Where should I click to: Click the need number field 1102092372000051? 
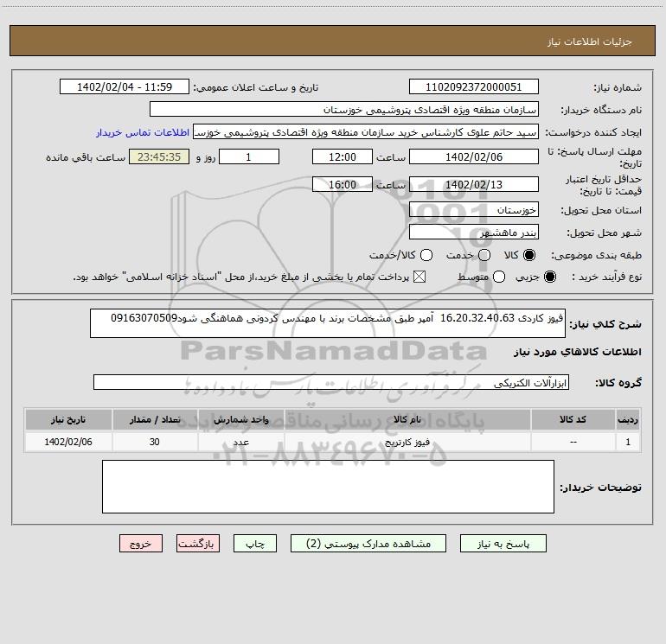[x=474, y=86]
